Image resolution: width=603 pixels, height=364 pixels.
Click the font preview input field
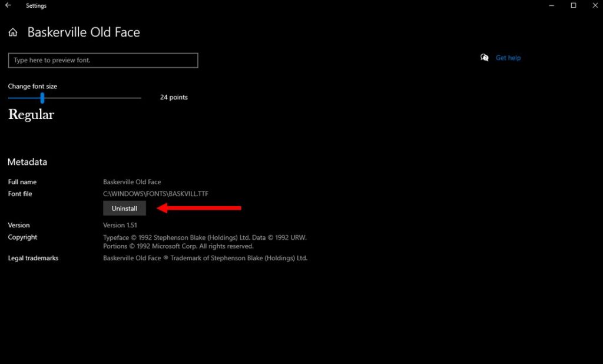pos(102,60)
